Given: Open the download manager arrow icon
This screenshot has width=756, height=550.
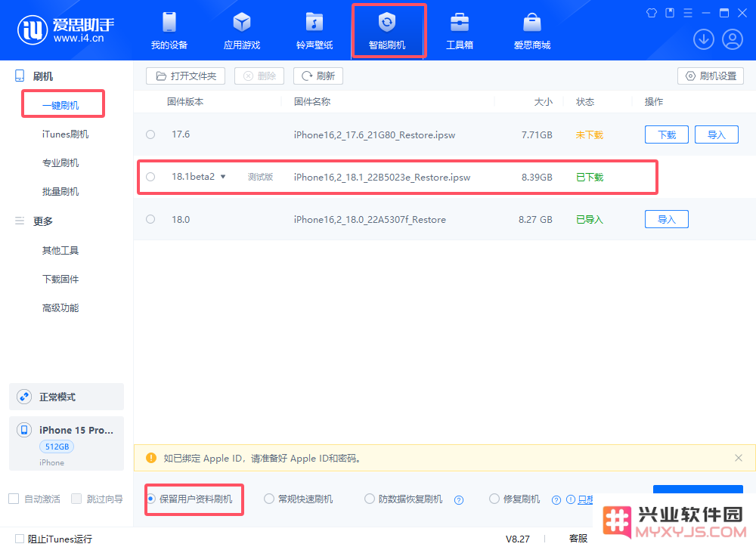Looking at the screenshot, I should (x=703, y=39).
